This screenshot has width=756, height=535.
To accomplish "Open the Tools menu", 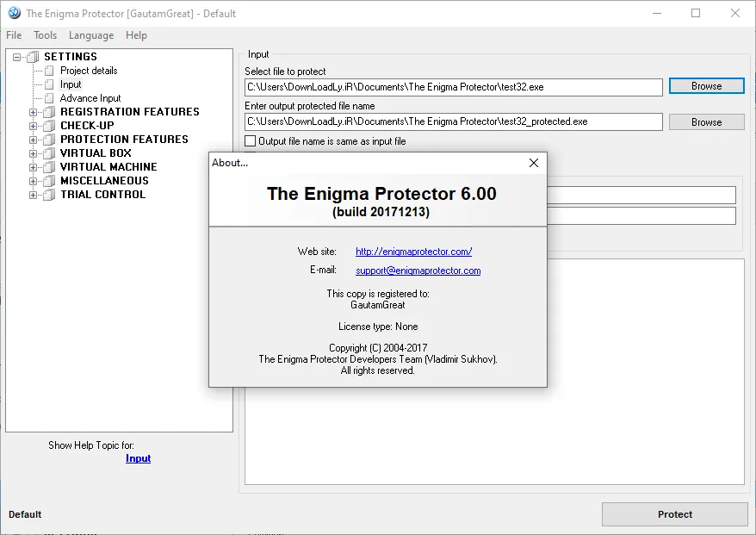I will [x=46, y=35].
